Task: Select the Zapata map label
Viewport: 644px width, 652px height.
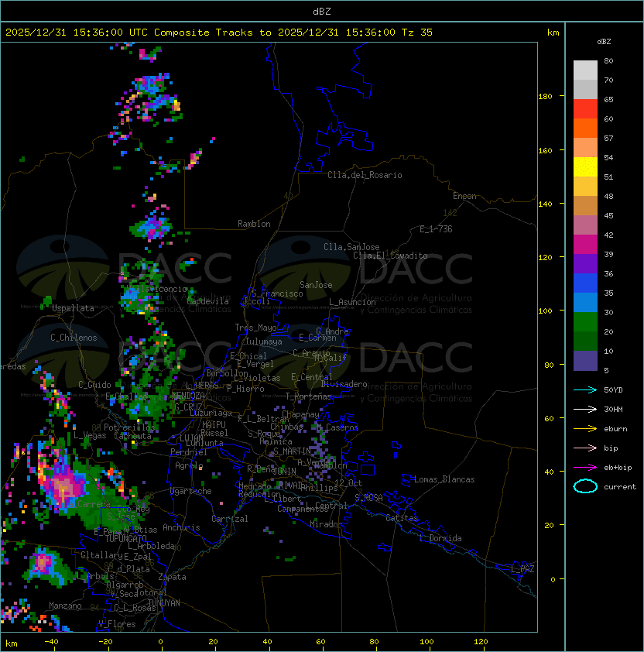Action: click(172, 577)
